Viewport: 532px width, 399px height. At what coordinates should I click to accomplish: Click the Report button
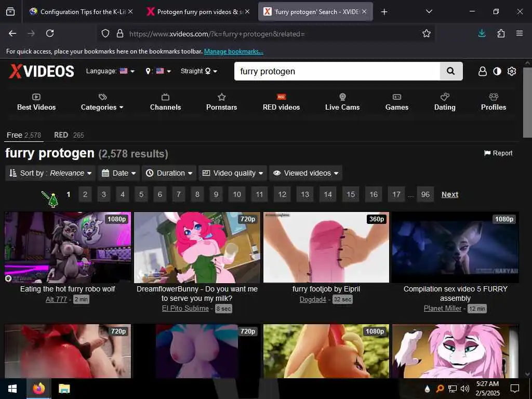pos(498,153)
